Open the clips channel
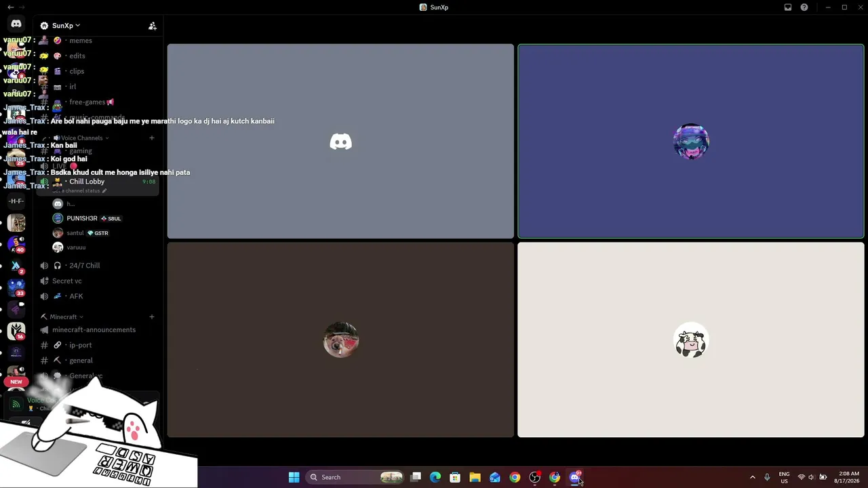868x488 pixels. pos(77,71)
